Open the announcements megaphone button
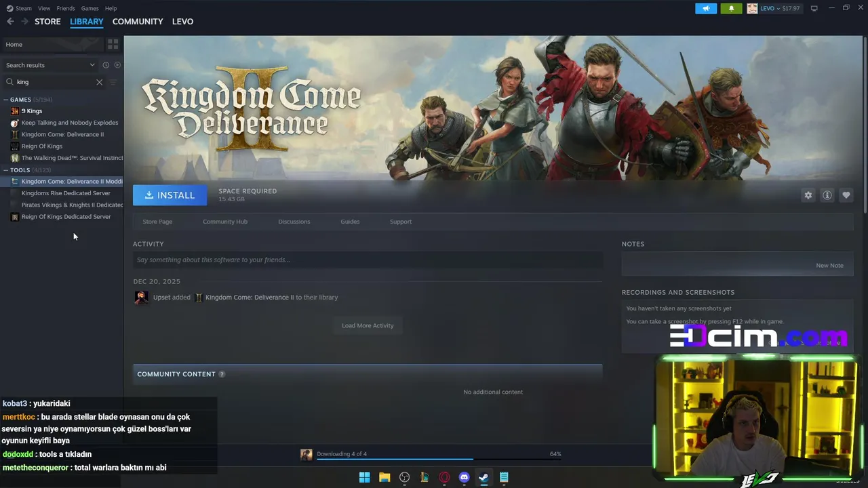This screenshot has width=868, height=488. coord(706,8)
